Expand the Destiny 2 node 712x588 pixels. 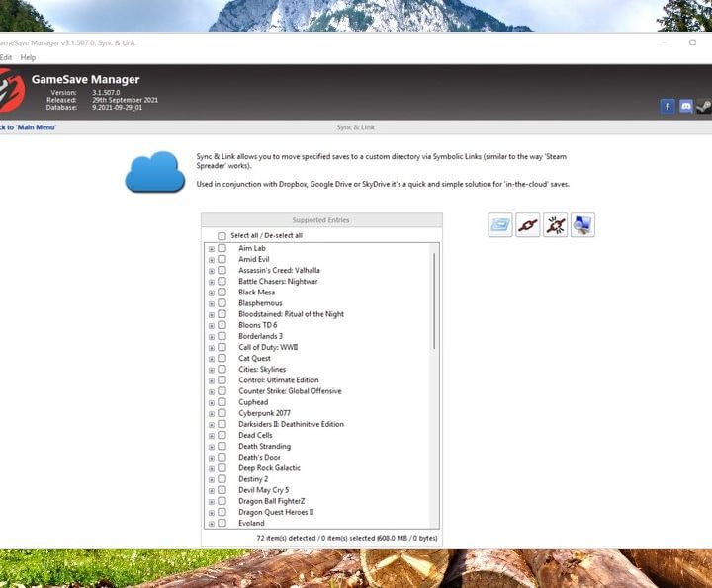[212, 480]
